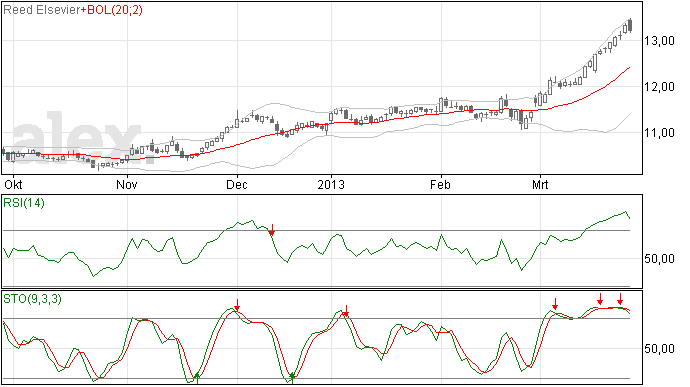Click the Feb month label
The width and height of the screenshot is (690, 387).
440,184
